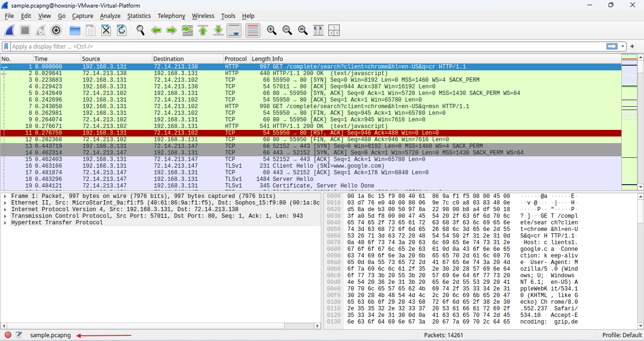The image size is (644, 341).
Task: Toggle auto scroll during live capture
Action: [234, 30]
